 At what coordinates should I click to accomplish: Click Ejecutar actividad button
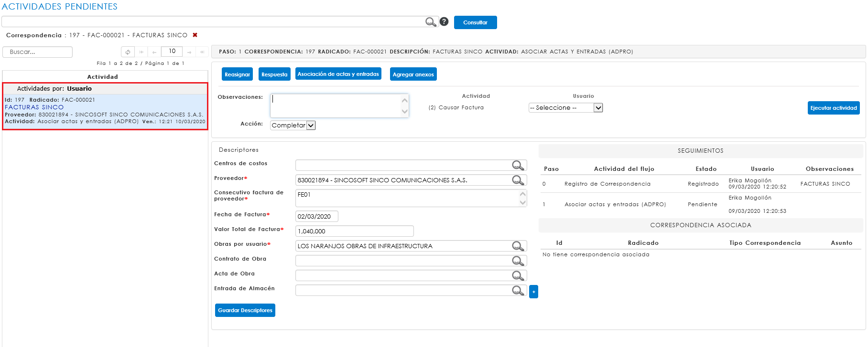click(x=834, y=108)
